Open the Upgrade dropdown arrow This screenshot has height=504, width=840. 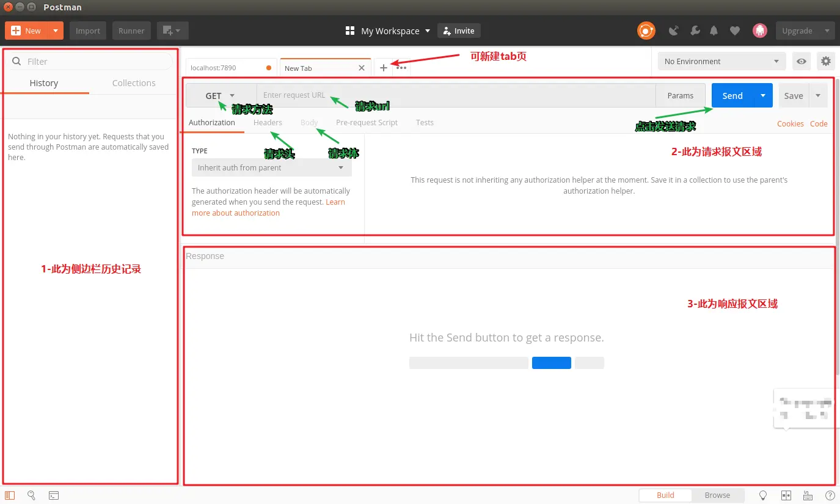click(827, 31)
